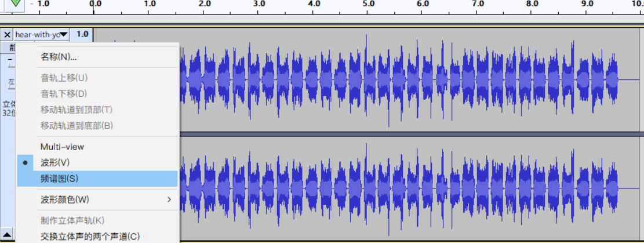Choose 制作立体声轨(K) in the menu
The image size is (644, 243).
point(98,221)
